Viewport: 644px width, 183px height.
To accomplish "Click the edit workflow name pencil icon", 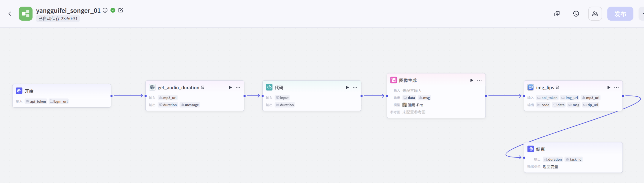I will tap(120, 10).
